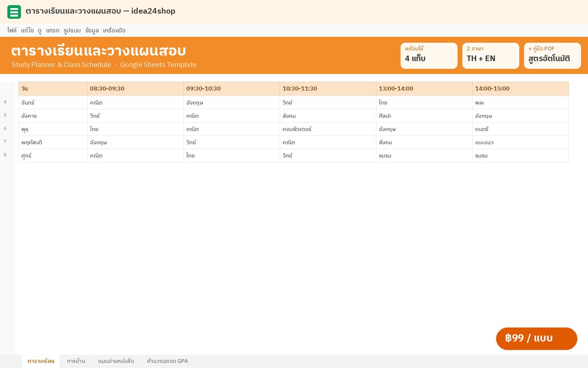Click ชมรม cell under 13:00-14:00
Screen dimensions: 588x368
coord(424,156)
